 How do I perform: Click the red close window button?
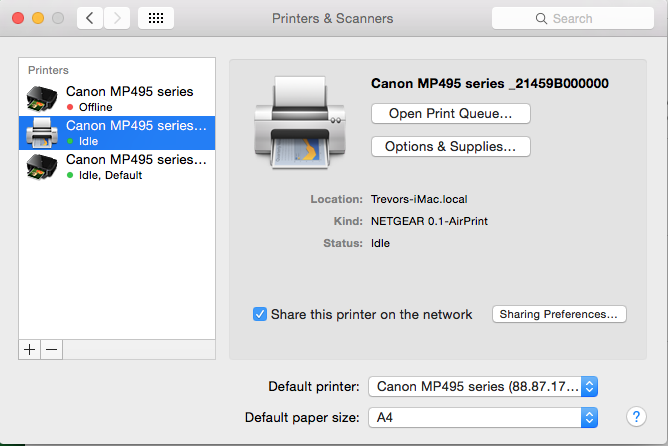click(19, 18)
